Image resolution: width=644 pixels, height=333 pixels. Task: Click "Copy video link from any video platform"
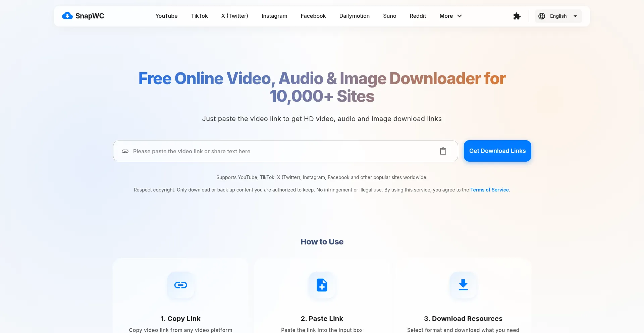180,330
